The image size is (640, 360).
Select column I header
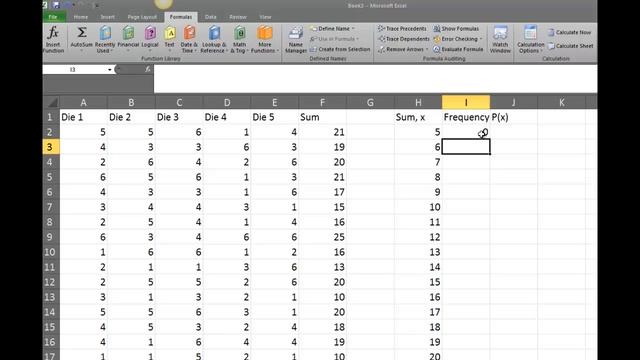point(466,102)
